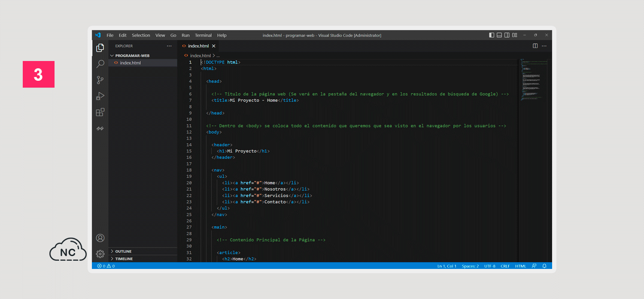This screenshot has height=299, width=644.
Task: Open the Extensions view
Action: (x=100, y=112)
